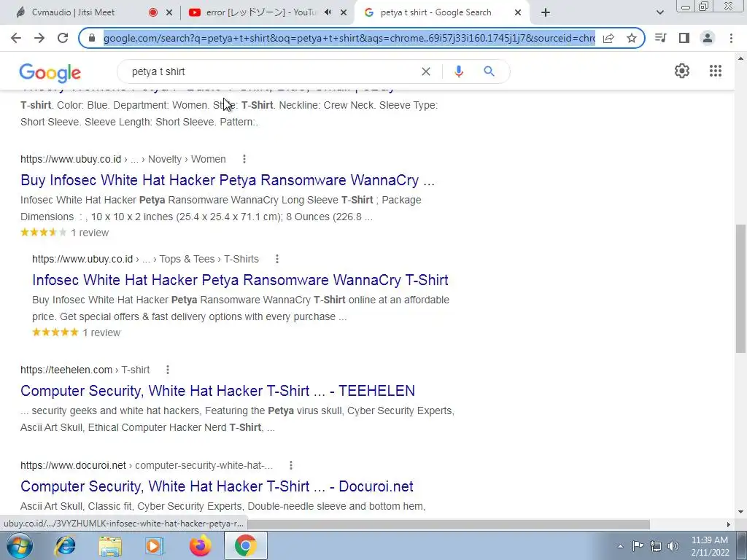Open Windows Start menu

pyautogui.click(x=20, y=545)
